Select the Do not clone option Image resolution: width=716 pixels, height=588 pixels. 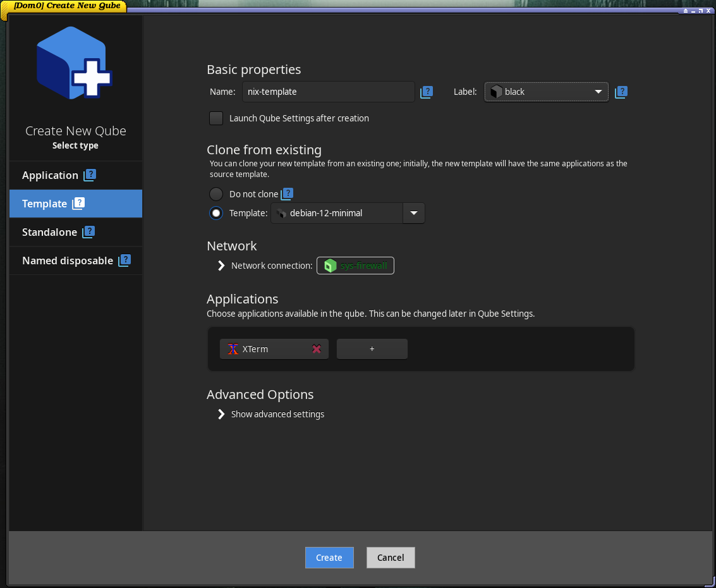[x=215, y=193]
